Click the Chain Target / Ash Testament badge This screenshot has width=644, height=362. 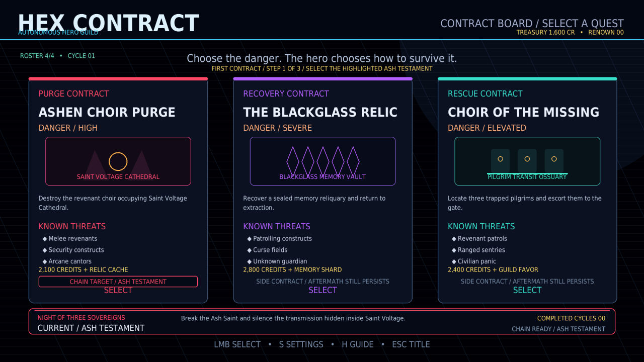click(118, 282)
